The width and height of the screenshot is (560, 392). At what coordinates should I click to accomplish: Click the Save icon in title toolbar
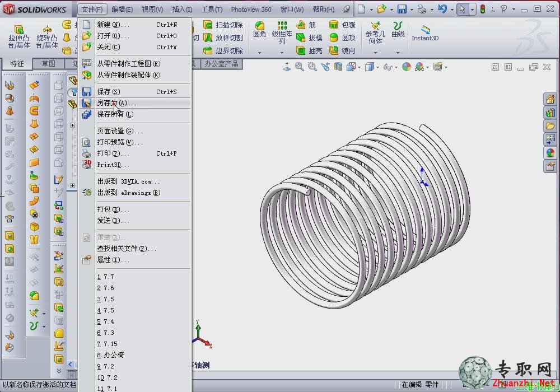[x=402, y=10]
